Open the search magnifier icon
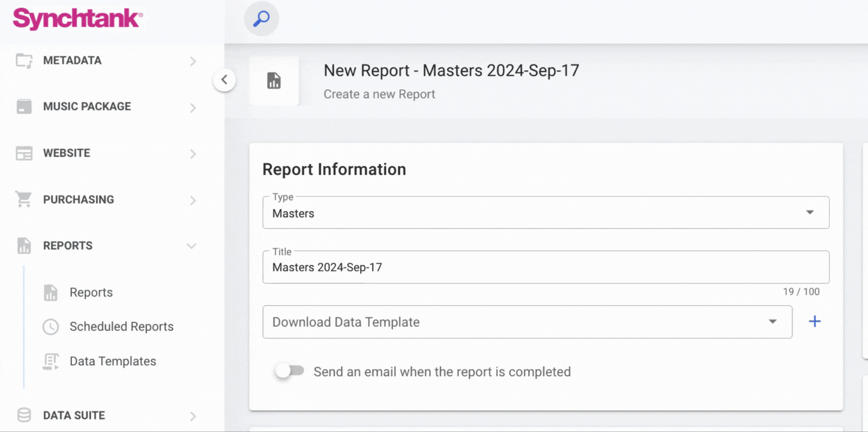 (261, 19)
